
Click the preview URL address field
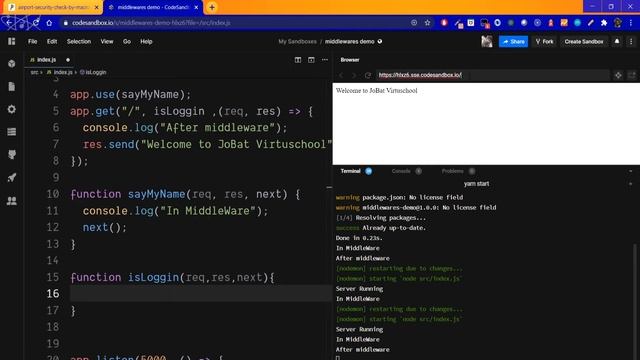493,75
